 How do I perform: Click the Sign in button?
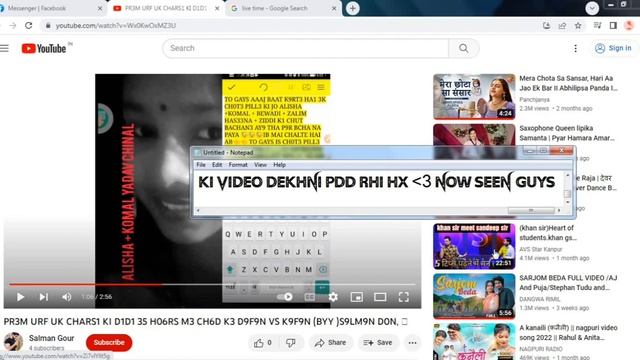(614, 48)
